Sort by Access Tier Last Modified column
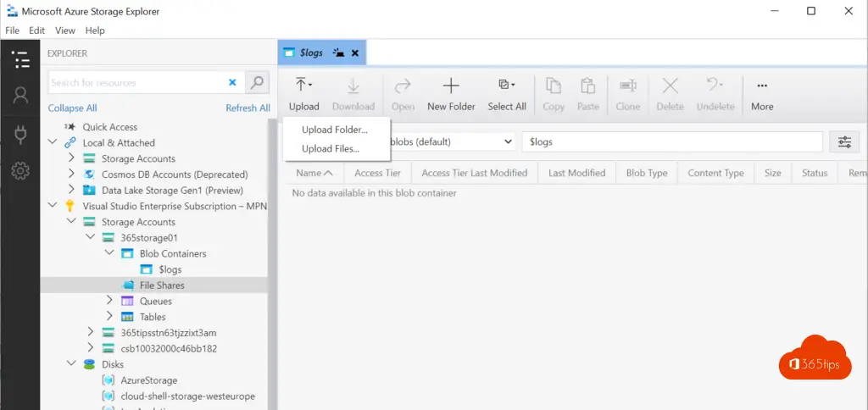The width and height of the screenshot is (868, 410). click(x=475, y=173)
